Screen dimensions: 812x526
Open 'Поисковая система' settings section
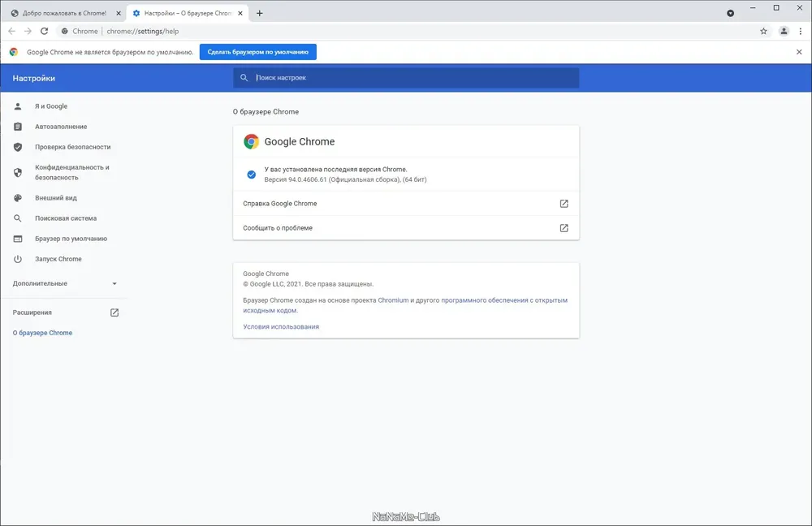pos(66,218)
